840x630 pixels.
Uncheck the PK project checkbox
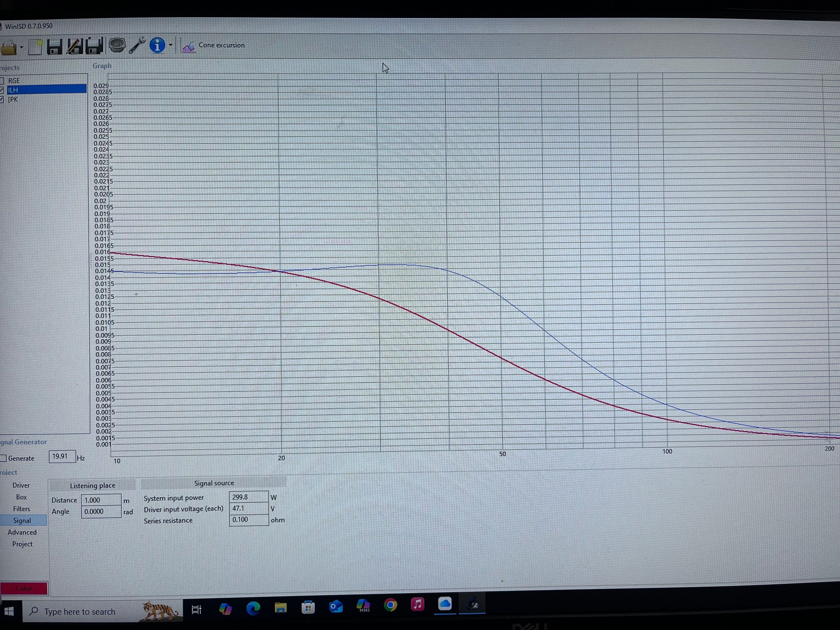[2, 100]
